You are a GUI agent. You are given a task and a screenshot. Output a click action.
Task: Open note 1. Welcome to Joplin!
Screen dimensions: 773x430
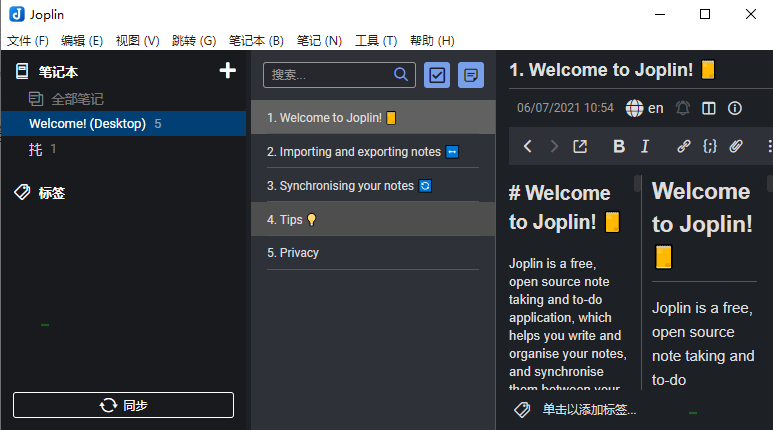[373, 117]
